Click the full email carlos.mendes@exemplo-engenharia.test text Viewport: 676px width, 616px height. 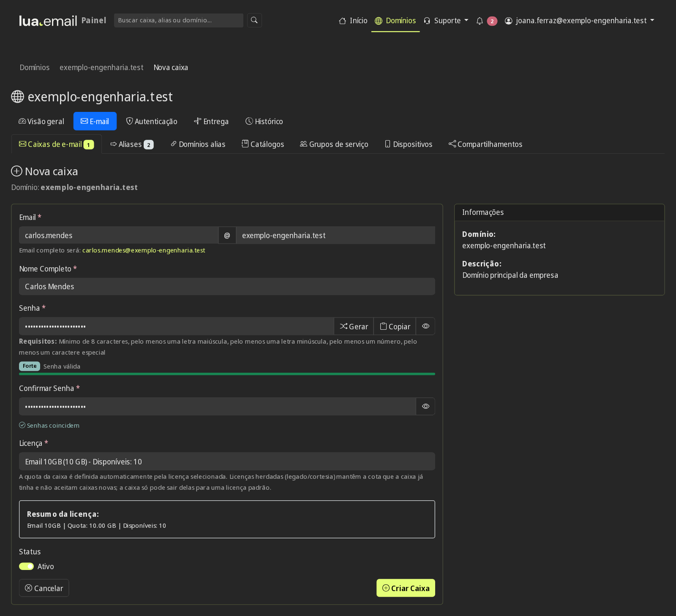144,250
